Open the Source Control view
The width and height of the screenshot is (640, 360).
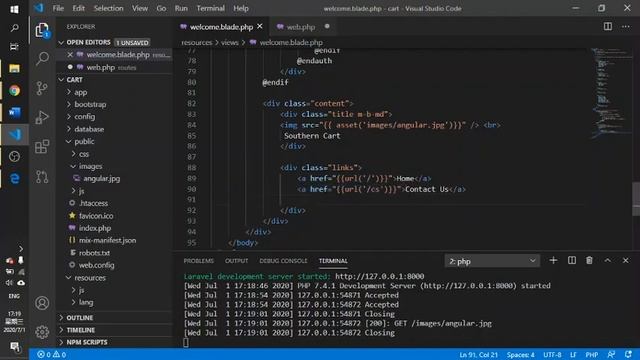tap(42, 88)
